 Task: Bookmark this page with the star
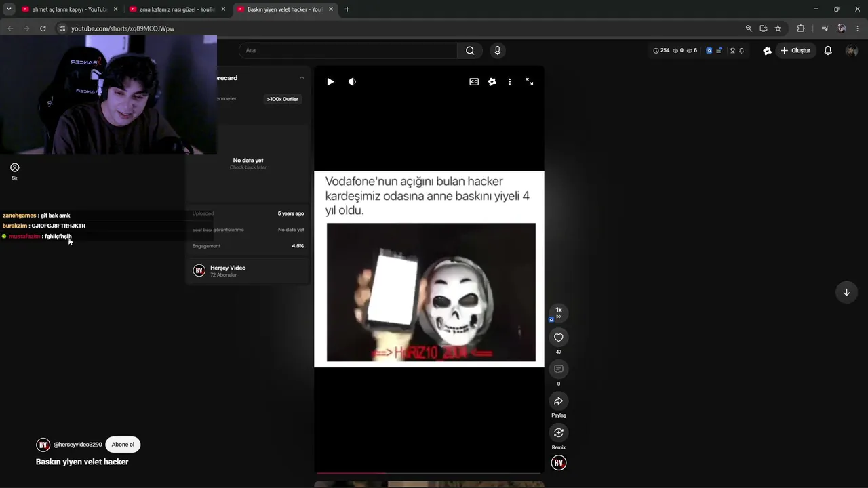778,28
